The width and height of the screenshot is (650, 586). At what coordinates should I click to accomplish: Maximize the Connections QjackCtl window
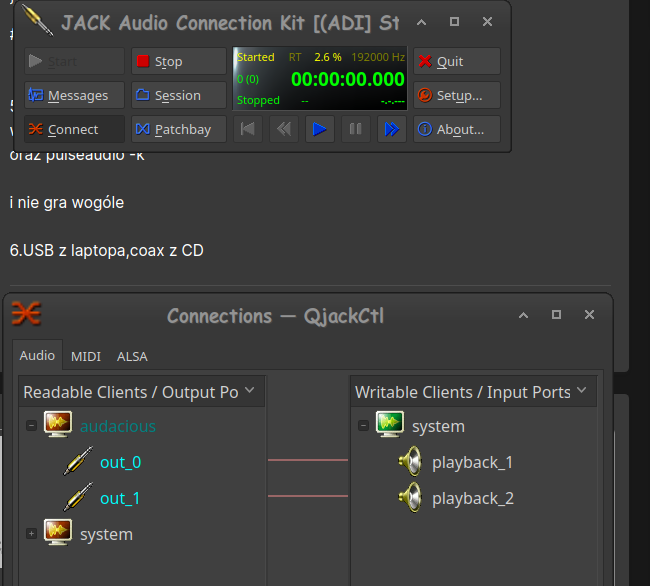[556, 315]
